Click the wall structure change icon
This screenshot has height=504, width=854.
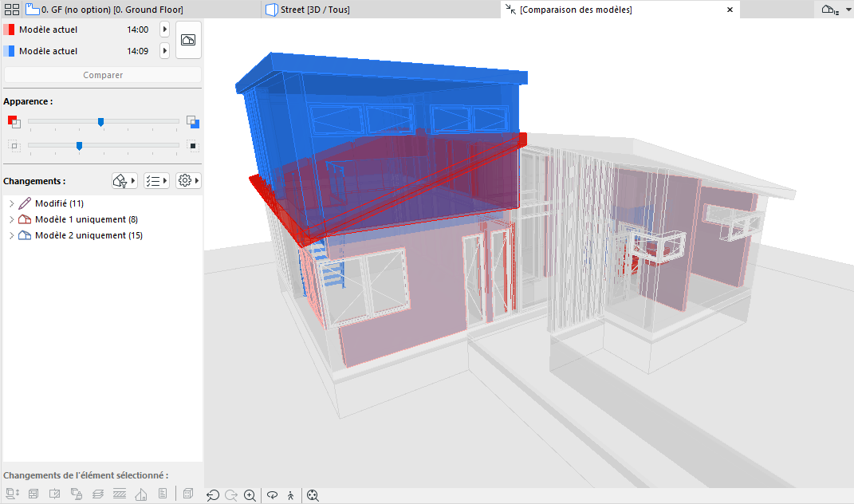click(x=33, y=494)
